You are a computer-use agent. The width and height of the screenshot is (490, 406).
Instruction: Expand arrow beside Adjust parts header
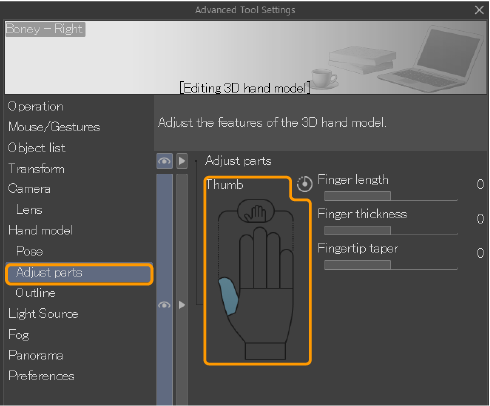(182, 161)
